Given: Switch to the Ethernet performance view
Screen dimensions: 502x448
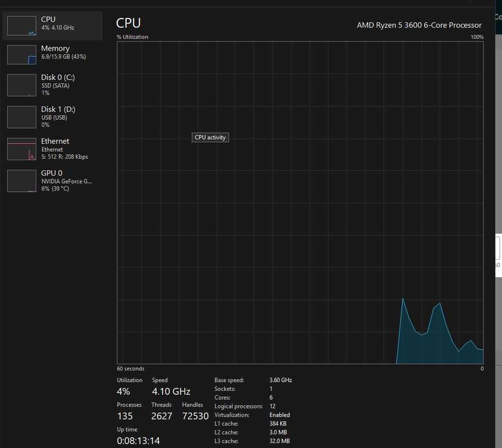Looking at the screenshot, I should click(x=52, y=149).
